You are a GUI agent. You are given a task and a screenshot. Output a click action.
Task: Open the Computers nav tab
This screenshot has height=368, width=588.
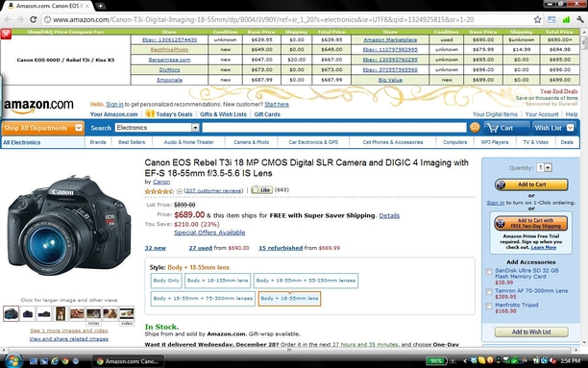click(454, 142)
